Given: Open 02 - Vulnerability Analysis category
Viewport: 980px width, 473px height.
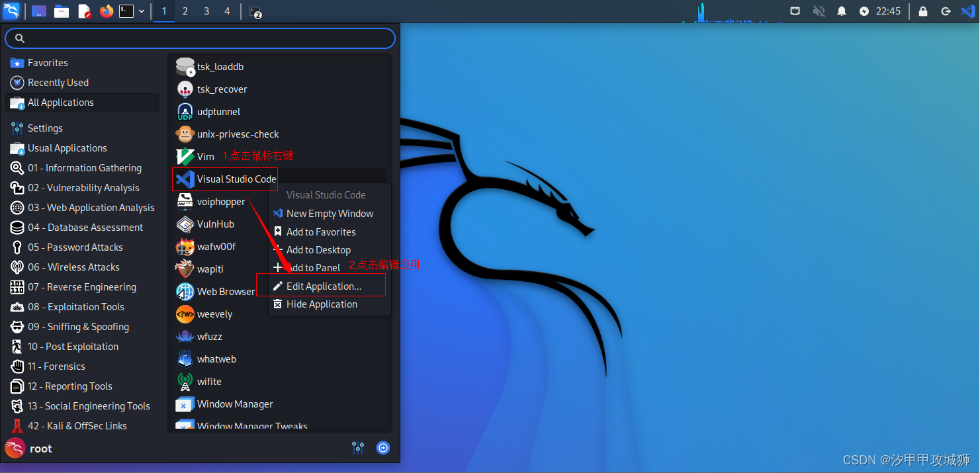Looking at the screenshot, I should [82, 188].
